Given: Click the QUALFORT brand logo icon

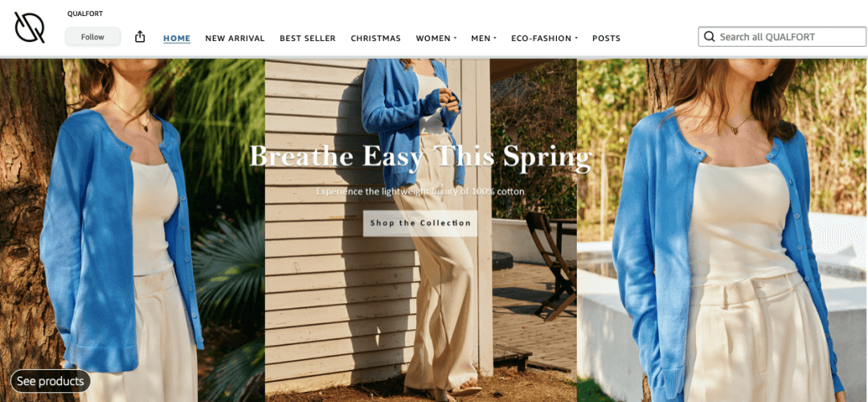Looking at the screenshot, I should pos(30,27).
